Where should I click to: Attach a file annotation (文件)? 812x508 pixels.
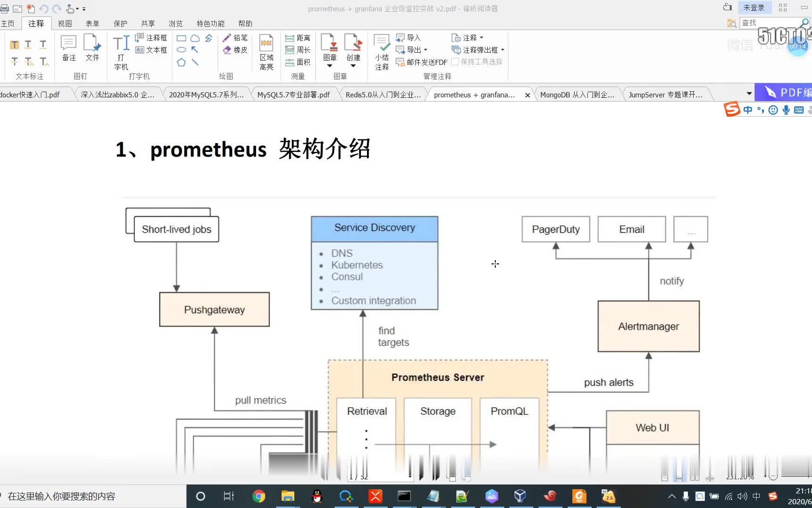point(92,48)
